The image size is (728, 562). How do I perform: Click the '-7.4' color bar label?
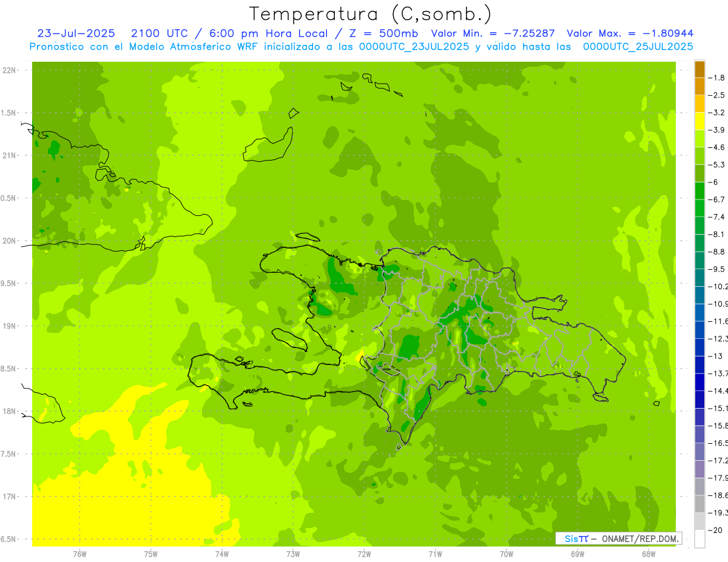pyautogui.click(x=716, y=217)
